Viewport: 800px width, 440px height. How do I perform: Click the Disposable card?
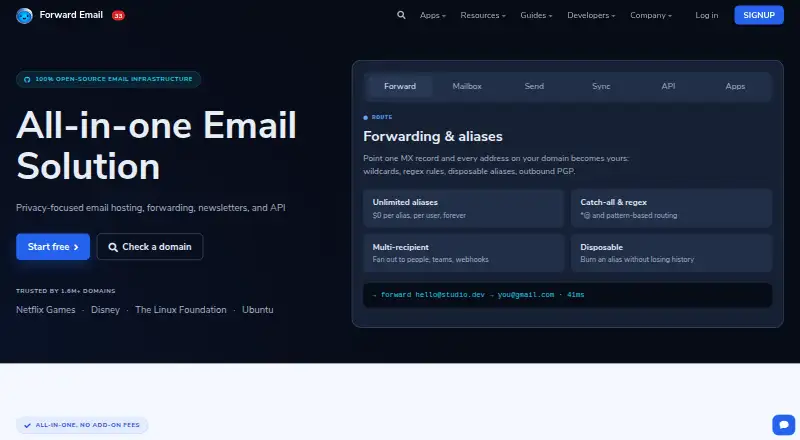coord(671,253)
